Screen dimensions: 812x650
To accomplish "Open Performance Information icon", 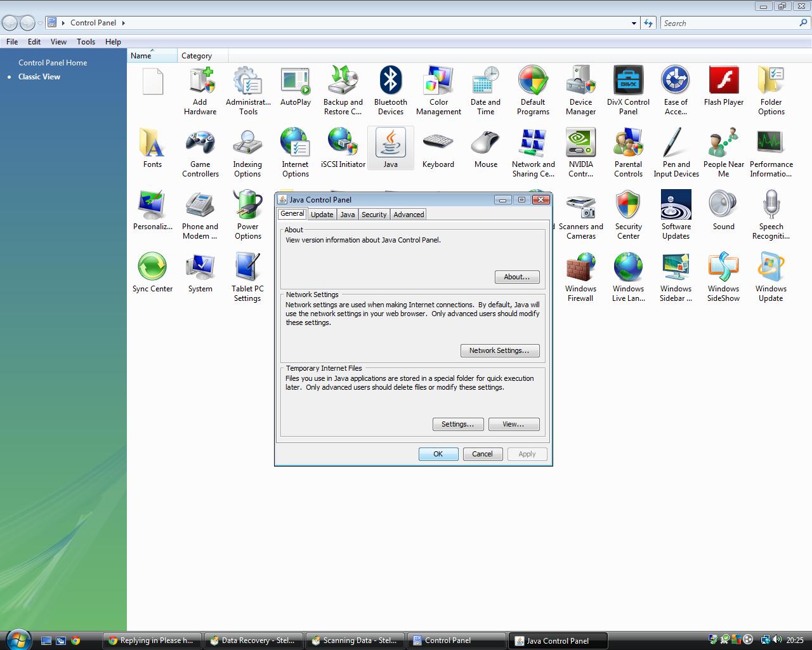I will pos(771,153).
